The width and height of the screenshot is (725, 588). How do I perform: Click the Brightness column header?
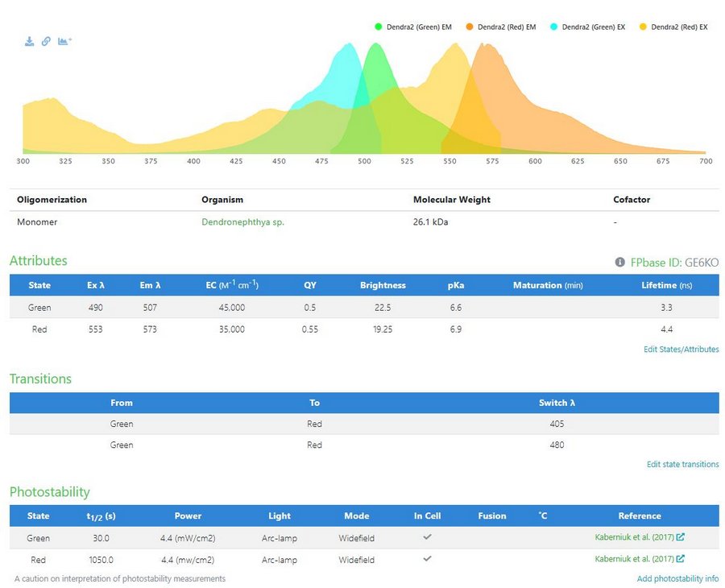pos(383,285)
